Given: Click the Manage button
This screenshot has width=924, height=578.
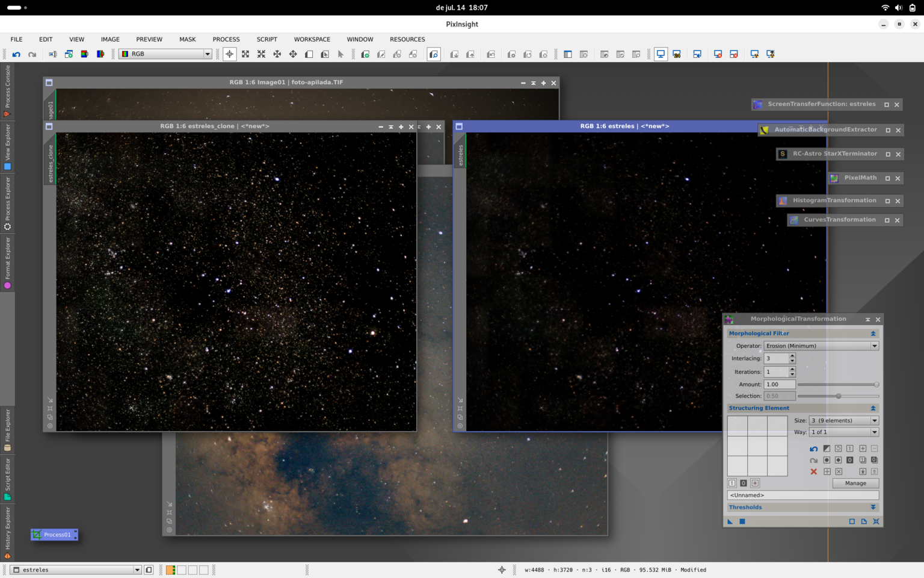Looking at the screenshot, I should [x=855, y=483].
